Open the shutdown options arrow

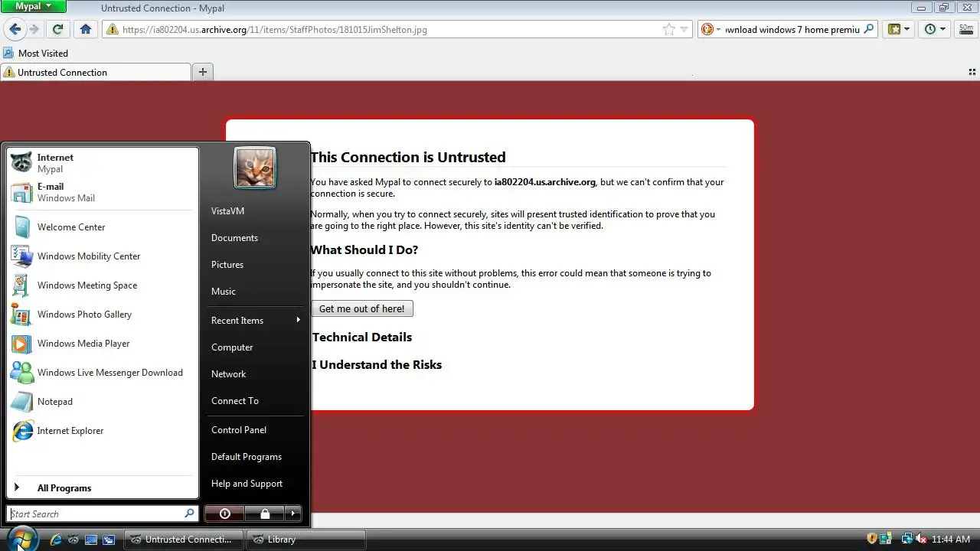[x=293, y=514]
